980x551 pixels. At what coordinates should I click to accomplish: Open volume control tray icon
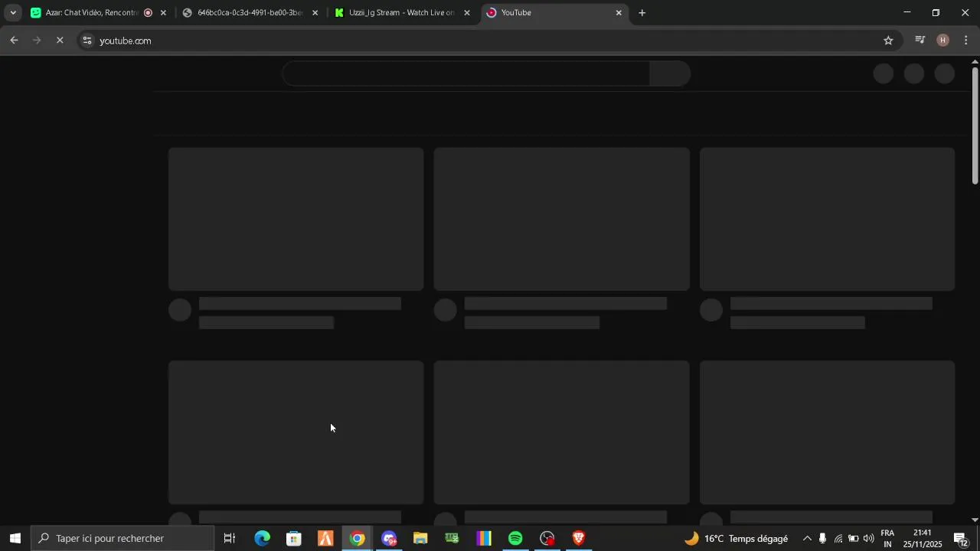click(x=868, y=539)
